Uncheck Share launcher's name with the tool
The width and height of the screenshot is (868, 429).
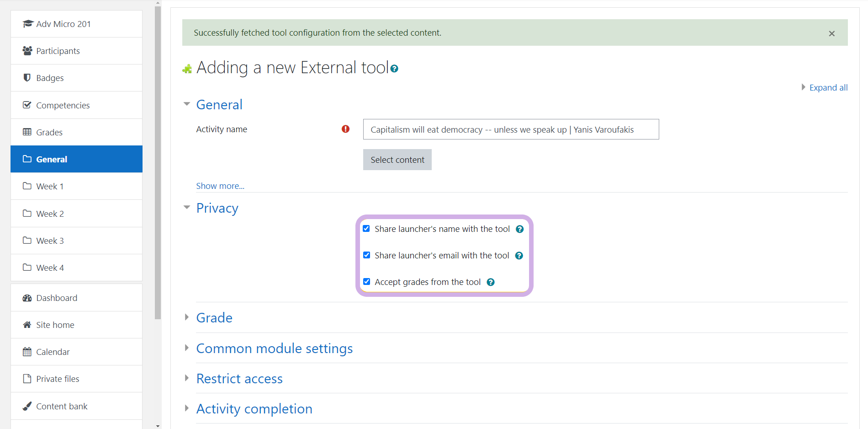click(366, 229)
